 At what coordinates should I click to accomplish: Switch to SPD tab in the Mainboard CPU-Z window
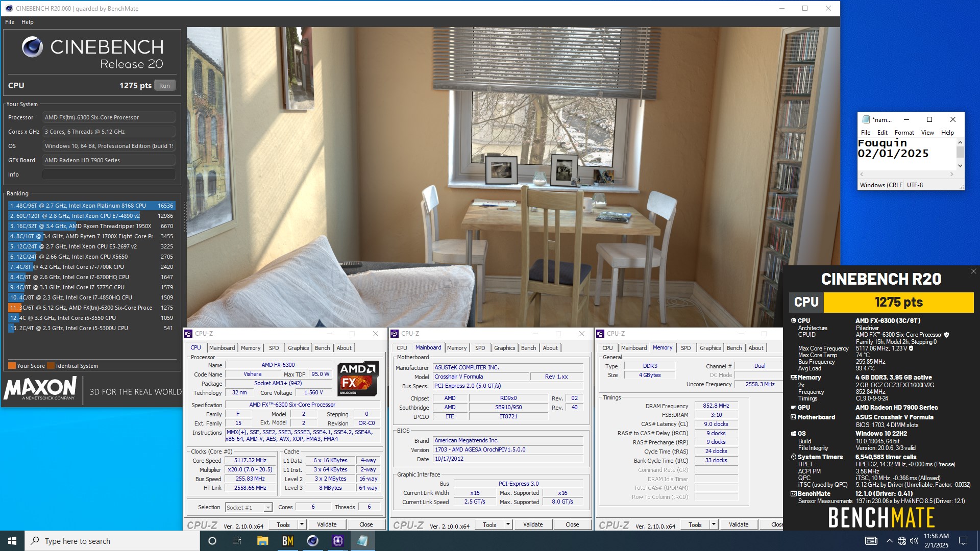point(480,348)
